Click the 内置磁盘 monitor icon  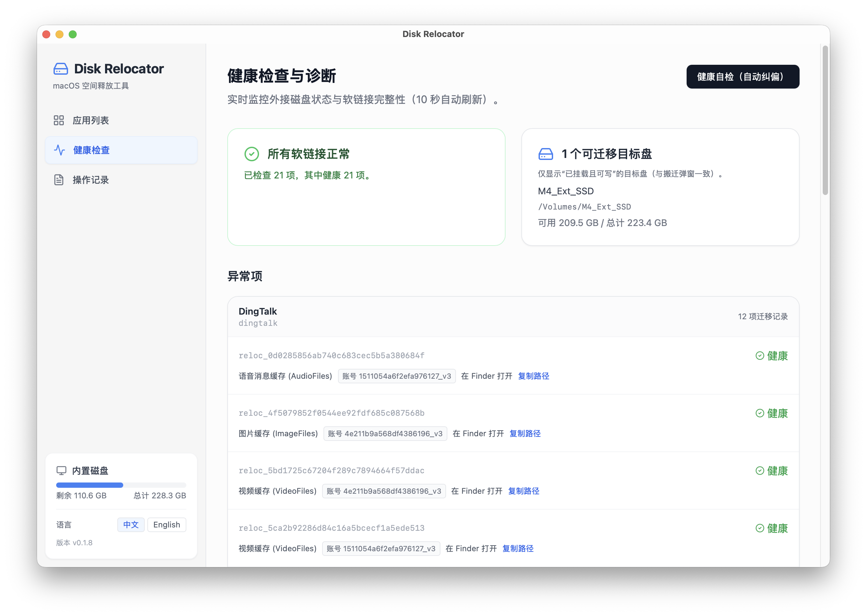[x=61, y=471]
